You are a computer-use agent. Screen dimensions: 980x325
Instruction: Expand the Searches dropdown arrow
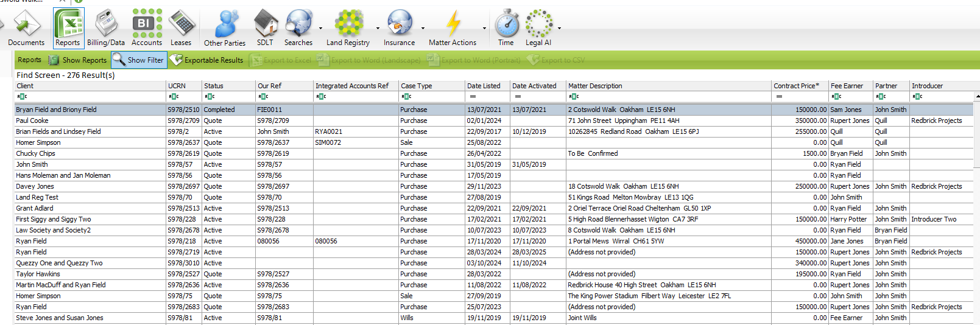(321, 28)
